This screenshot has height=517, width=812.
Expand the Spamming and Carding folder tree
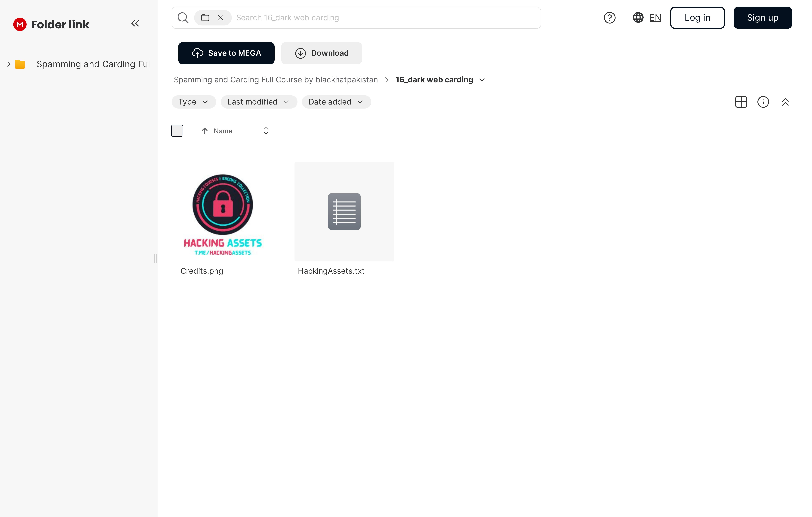tap(9, 64)
